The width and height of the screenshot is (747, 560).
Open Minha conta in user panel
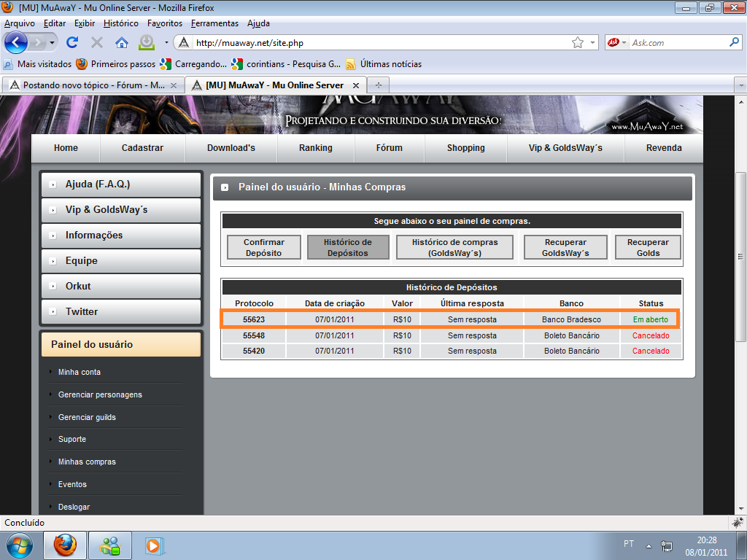[x=80, y=372]
